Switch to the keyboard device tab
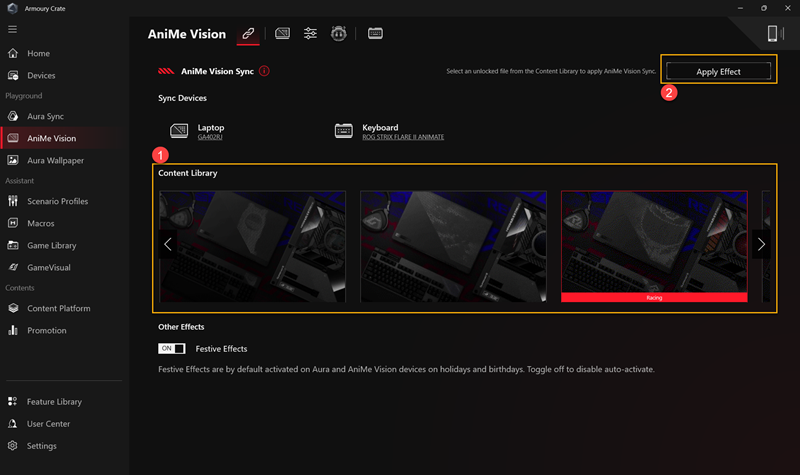This screenshot has height=475, width=800. pos(375,34)
